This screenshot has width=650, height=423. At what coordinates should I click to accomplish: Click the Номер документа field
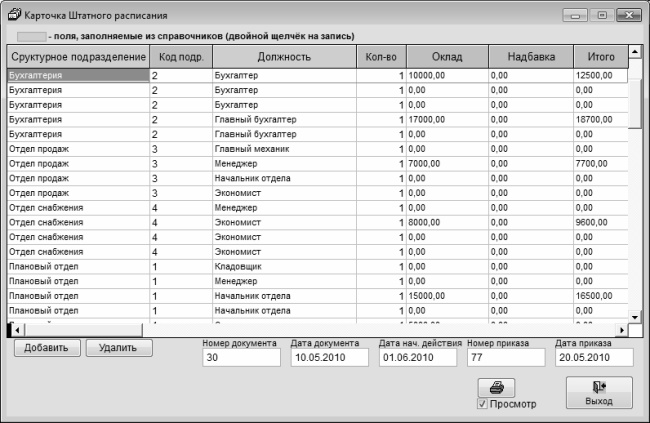[x=242, y=358]
